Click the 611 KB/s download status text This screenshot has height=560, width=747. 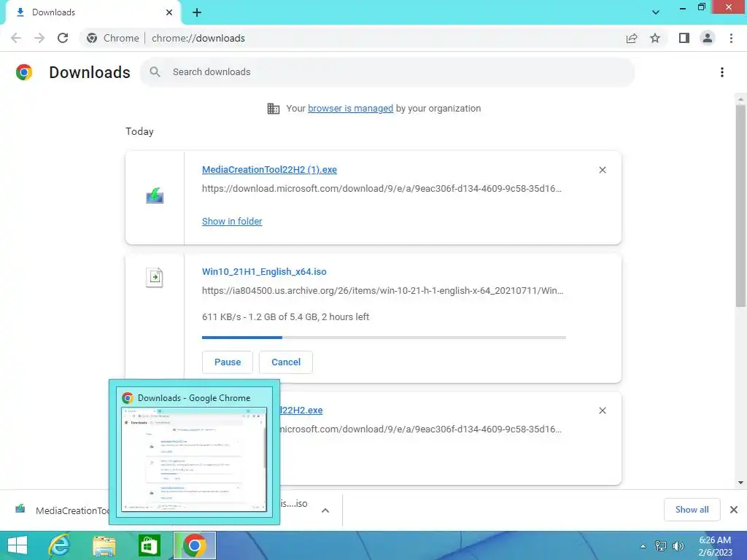(x=285, y=316)
